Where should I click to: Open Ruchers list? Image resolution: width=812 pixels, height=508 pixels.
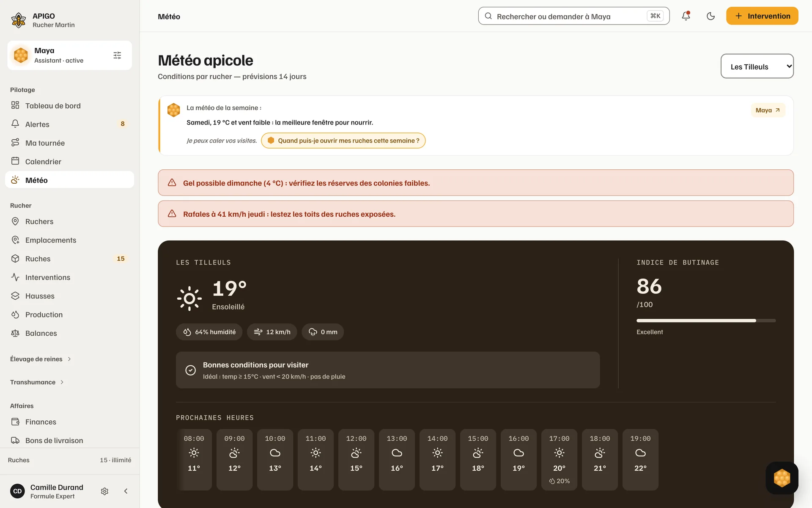coord(69,221)
